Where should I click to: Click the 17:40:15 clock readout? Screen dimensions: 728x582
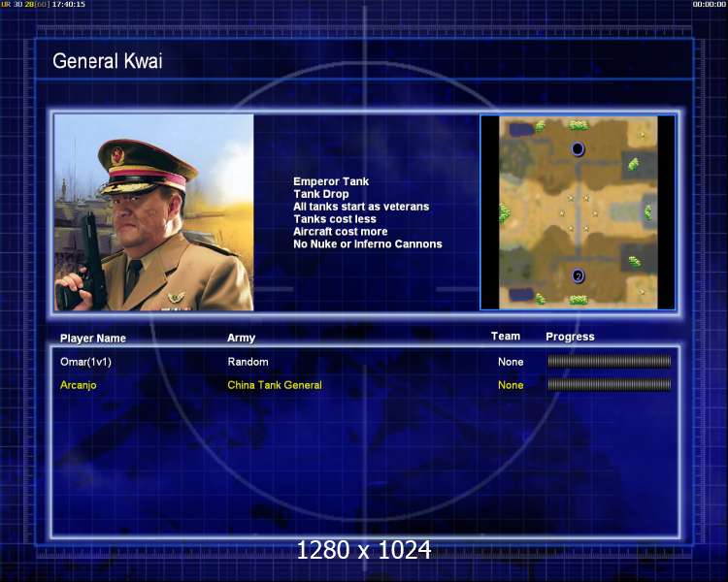pyautogui.click(x=69, y=4)
